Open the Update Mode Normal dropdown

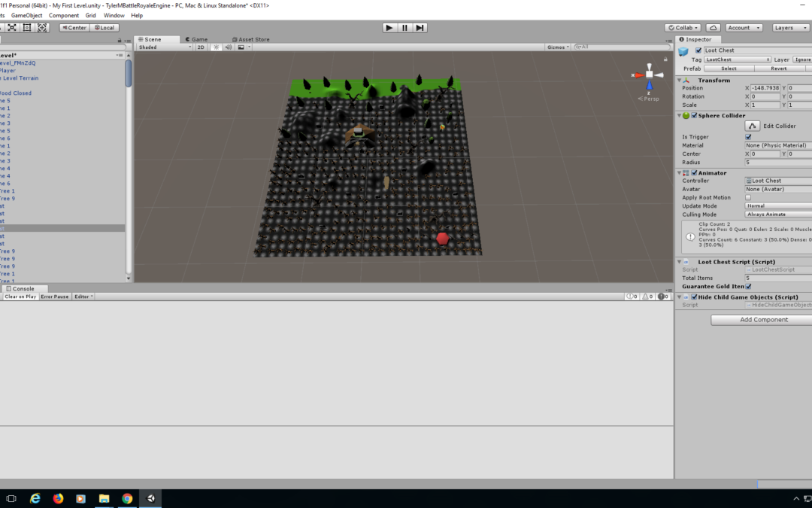[778, 205]
